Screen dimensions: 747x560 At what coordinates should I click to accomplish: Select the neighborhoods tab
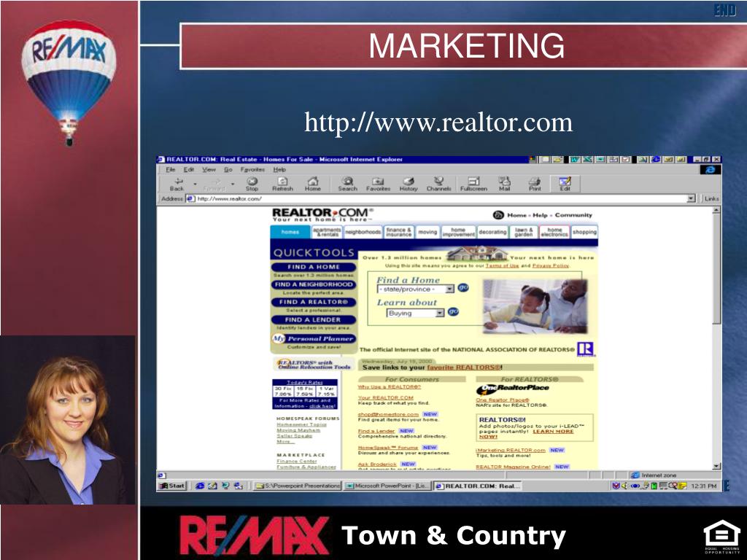coord(363,232)
